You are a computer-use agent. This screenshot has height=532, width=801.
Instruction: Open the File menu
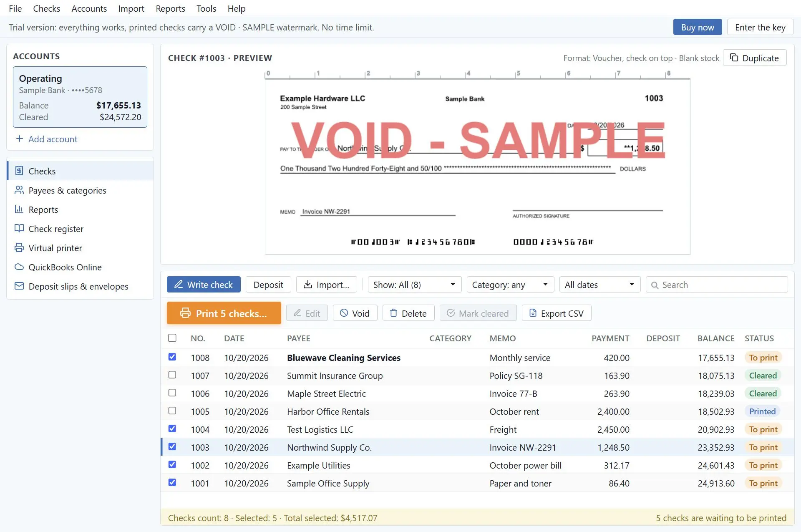tap(15, 8)
